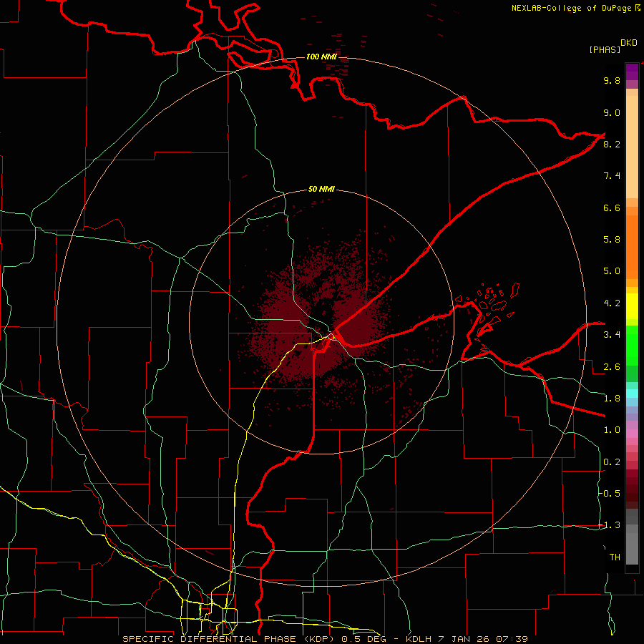Click the DKD label above the color bar
The width and height of the screenshot is (644, 644).
click(x=629, y=43)
